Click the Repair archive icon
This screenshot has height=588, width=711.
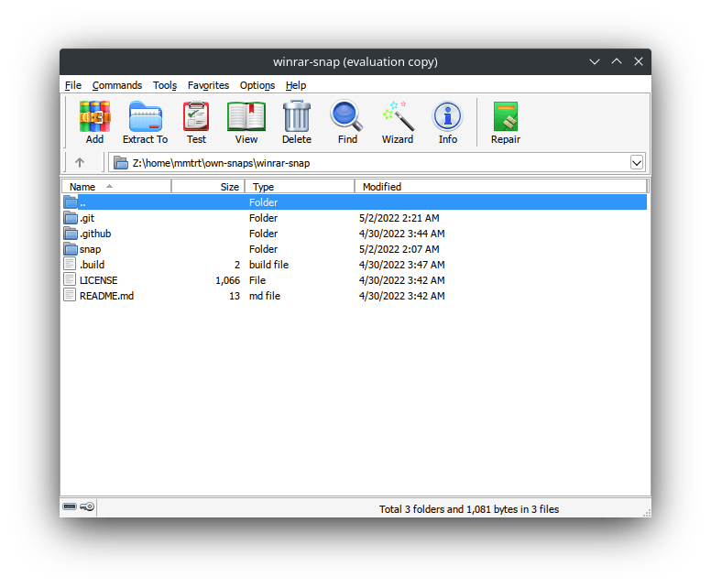tap(506, 116)
